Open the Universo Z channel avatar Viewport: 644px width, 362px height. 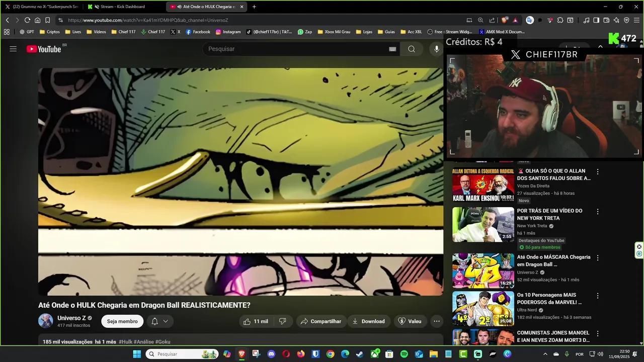[46, 321]
